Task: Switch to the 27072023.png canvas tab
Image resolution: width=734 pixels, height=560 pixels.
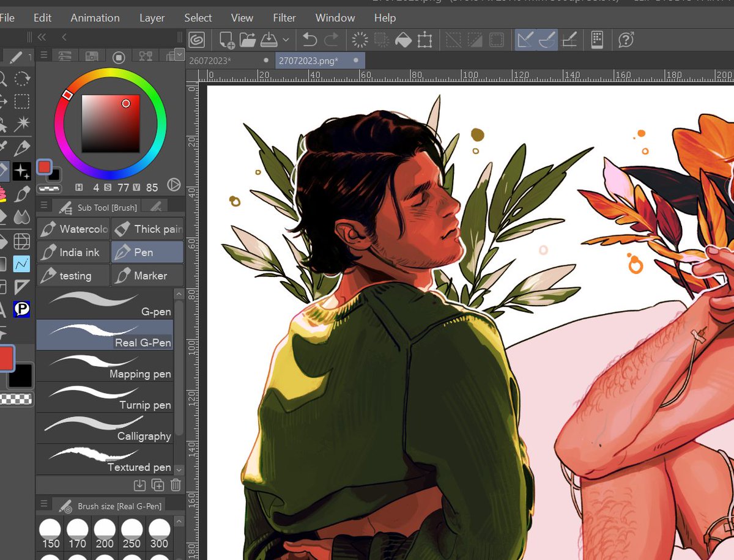Action: coord(320,61)
